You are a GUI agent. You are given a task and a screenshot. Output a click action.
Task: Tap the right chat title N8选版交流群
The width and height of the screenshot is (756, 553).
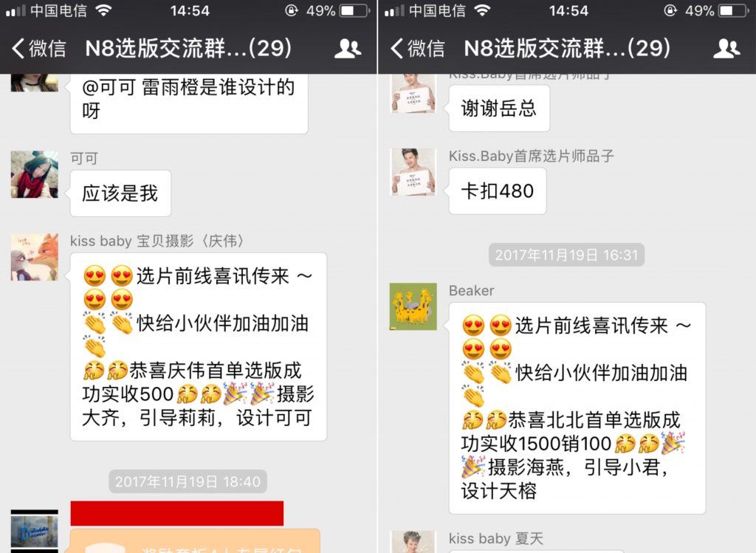567,48
